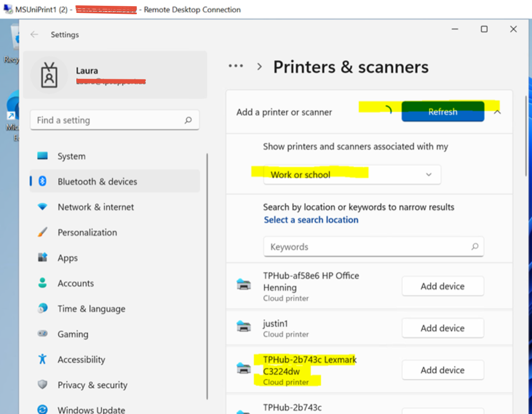Click the Settings window vertical scrollbar
This screenshot has height=414, width=532.
(526, 136)
